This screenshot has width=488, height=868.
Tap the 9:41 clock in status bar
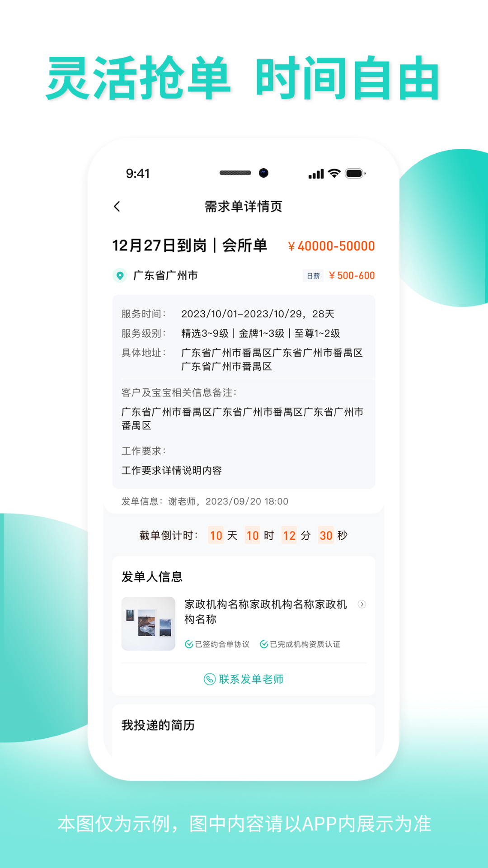point(138,174)
